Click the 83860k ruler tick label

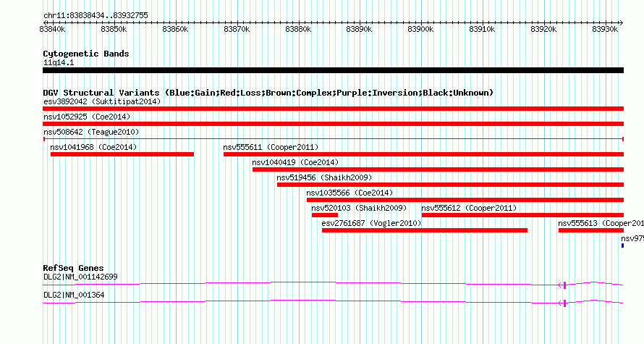pos(175,29)
